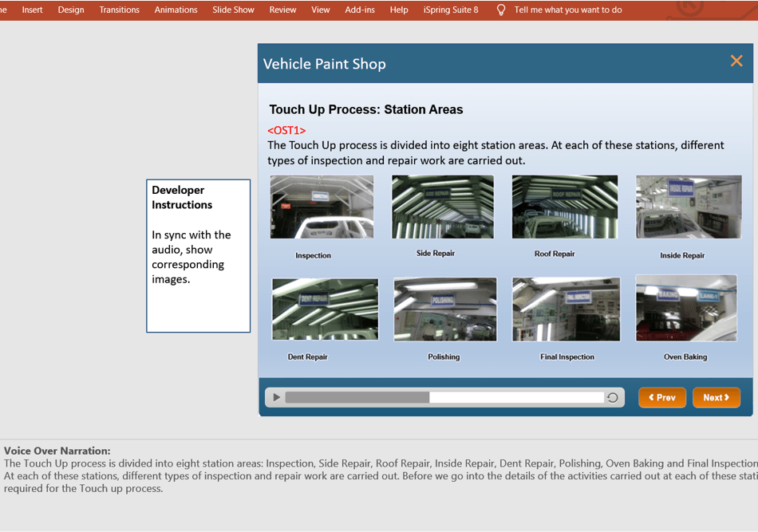Image resolution: width=758 pixels, height=532 pixels.
Task: Select the Polishing station image
Action: (445, 309)
